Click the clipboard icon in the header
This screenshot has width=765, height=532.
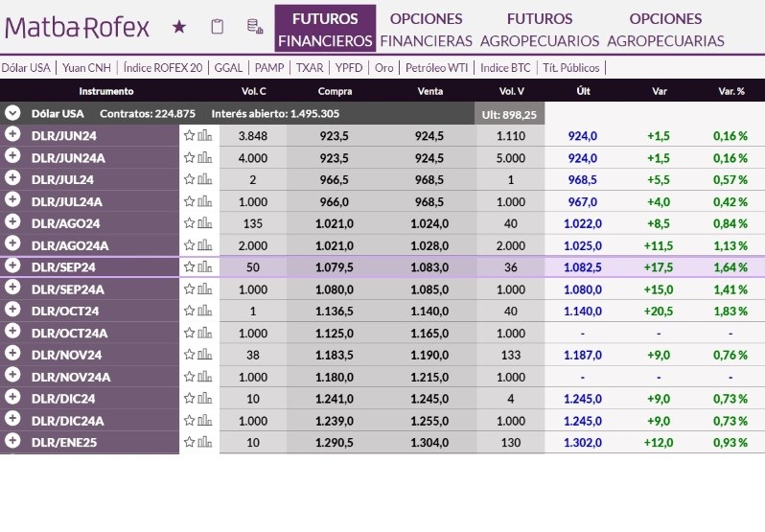click(217, 27)
